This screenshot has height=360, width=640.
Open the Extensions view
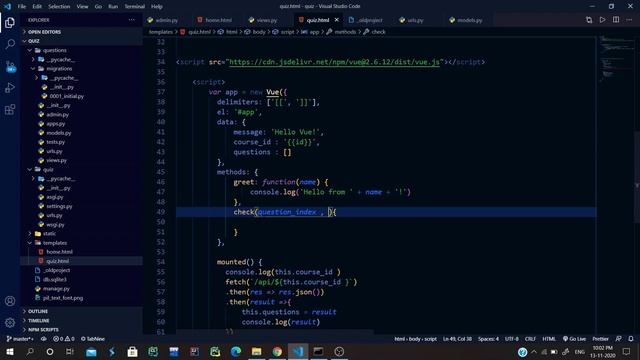click(10, 109)
